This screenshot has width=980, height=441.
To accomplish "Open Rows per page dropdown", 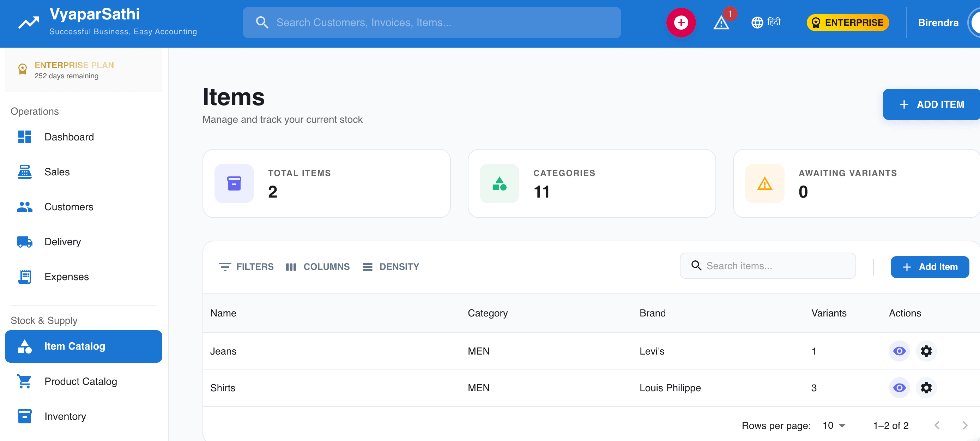I will tap(834, 425).
